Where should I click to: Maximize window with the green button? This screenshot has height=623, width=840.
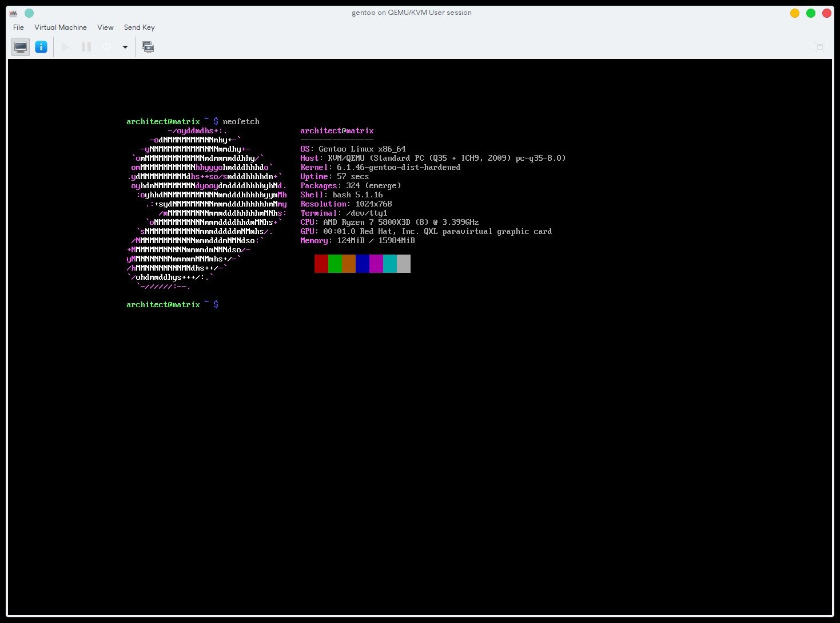click(810, 13)
